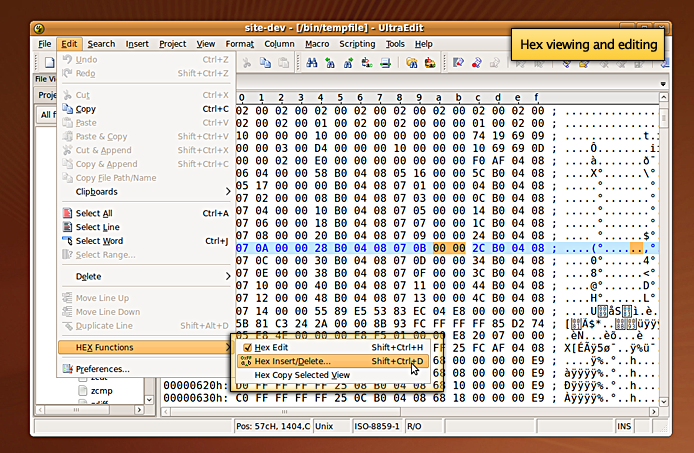Click the Hex Insert/Delete menu icon

(246, 361)
